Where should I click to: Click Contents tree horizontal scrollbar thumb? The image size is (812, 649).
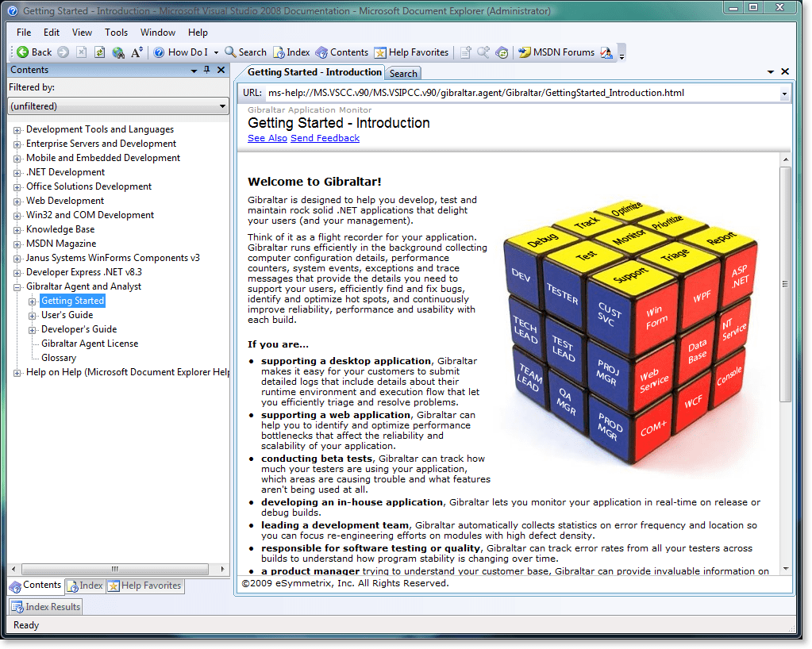point(115,569)
